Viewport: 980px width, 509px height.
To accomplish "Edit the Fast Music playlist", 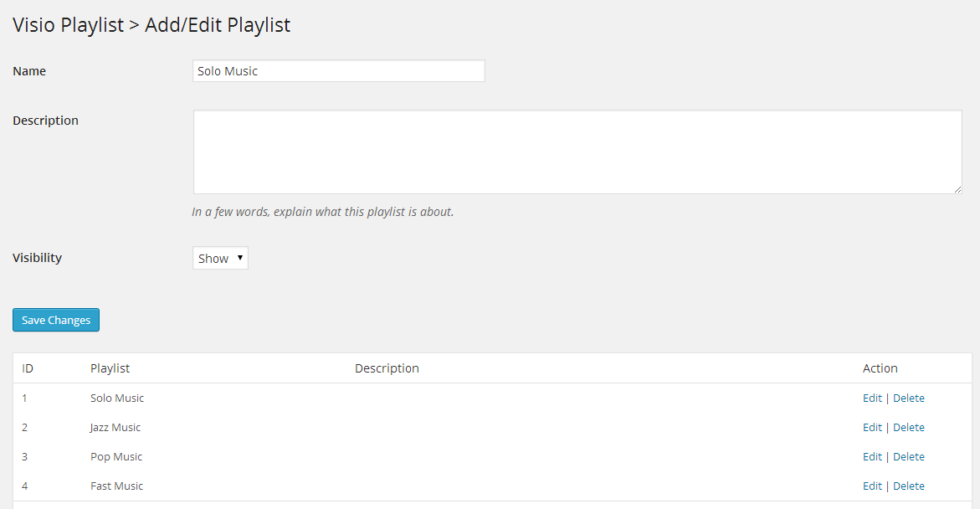I will pos(872,486).
